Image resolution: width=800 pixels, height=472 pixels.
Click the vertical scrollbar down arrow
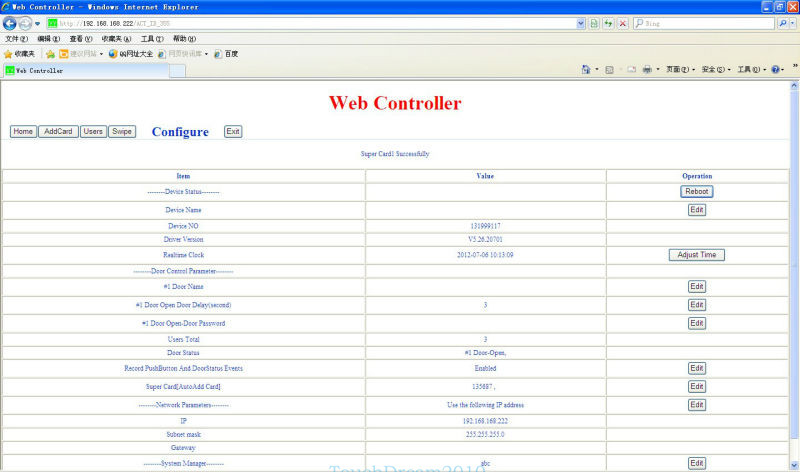click(x=794, y=465)
